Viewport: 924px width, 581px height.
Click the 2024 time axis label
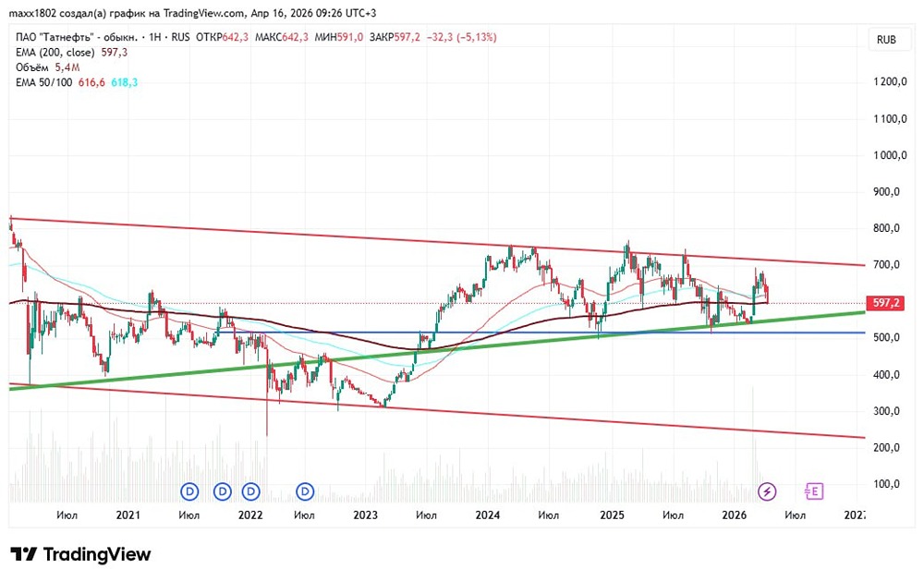point(487,515)
